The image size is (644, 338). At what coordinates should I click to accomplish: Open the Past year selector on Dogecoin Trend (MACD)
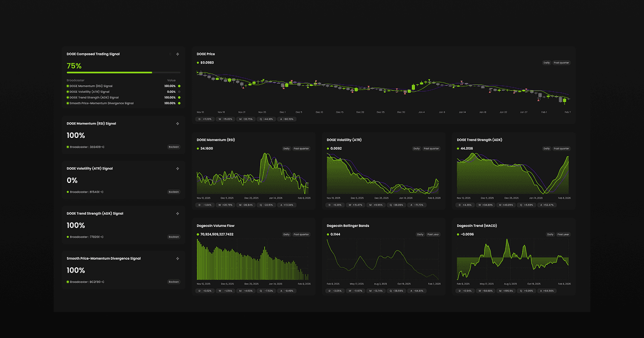pyautogui.click(x=563, y=234)
